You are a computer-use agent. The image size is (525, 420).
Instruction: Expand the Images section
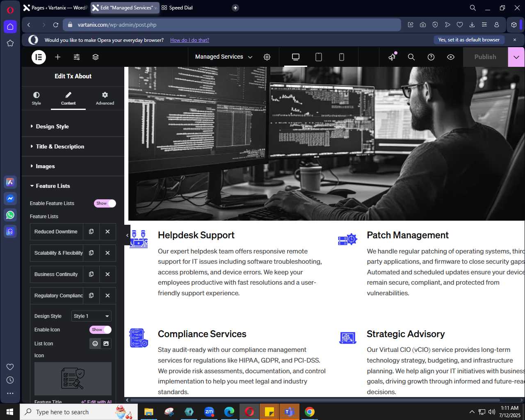(73, 166)
